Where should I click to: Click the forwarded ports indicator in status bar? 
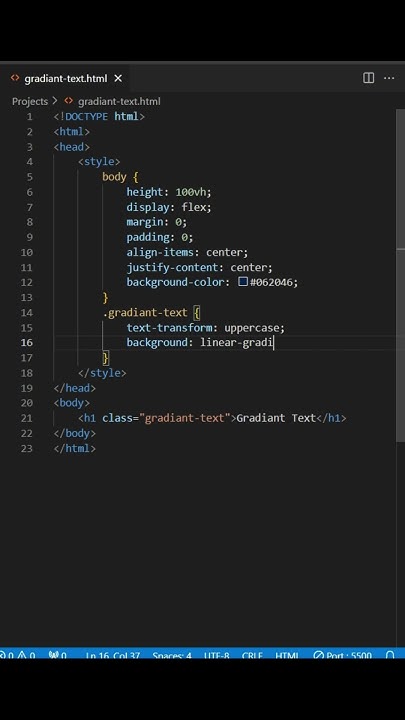(57, 655)
